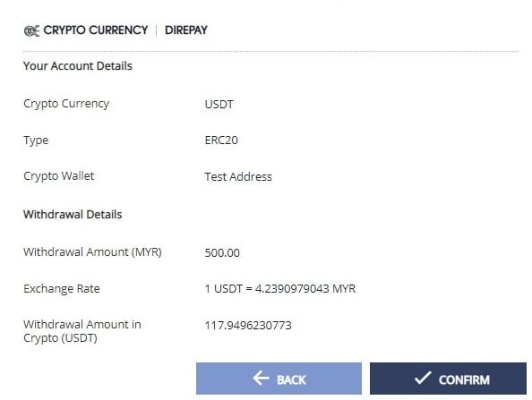Click the crypto coin logo icon
The image size is (532, 400).
click(31, 30)
